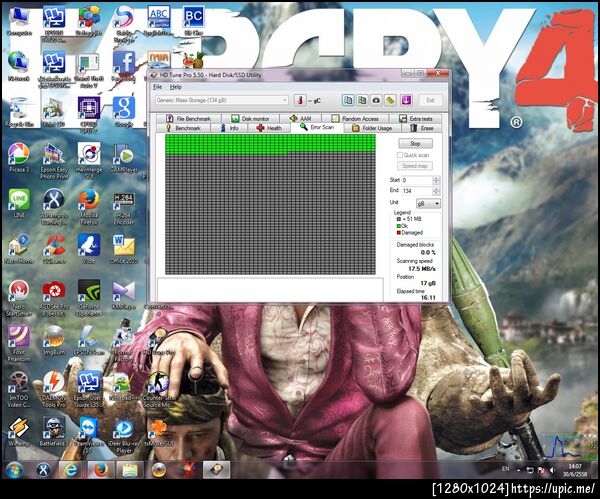Click the volume speaker tray icon
Image resolution: width=600 pixels, height=499 pixels.
click(x=552, y=470)
